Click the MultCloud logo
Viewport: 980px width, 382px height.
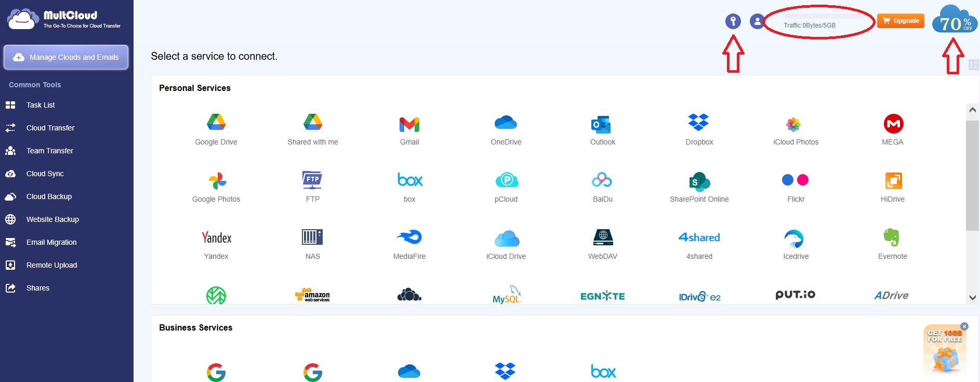coord(64,19)
